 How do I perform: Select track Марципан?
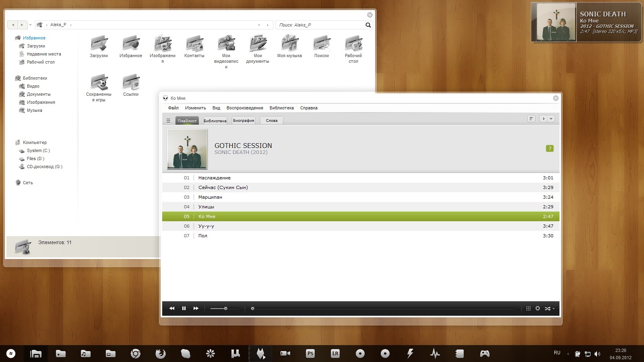(361, 197)
